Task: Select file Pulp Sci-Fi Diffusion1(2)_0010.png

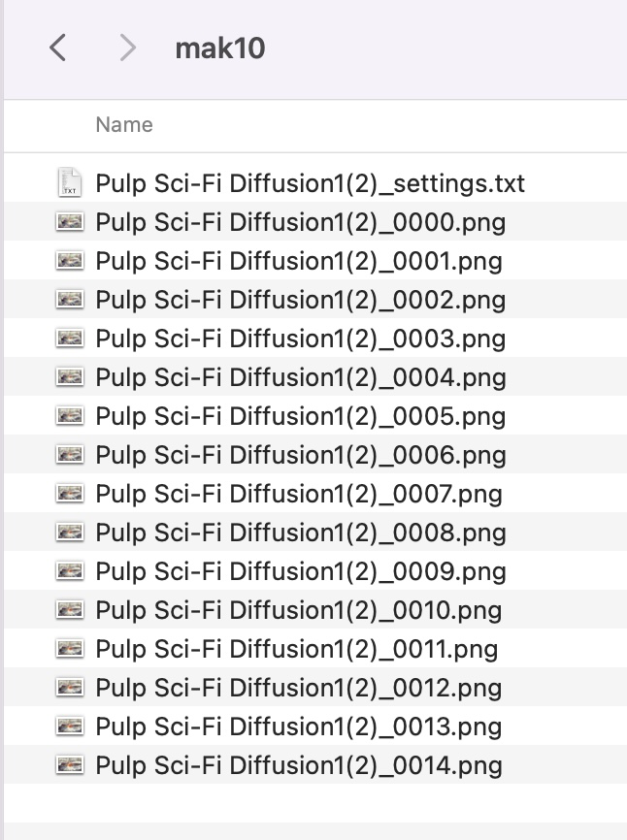Action: tap(299, 611)
